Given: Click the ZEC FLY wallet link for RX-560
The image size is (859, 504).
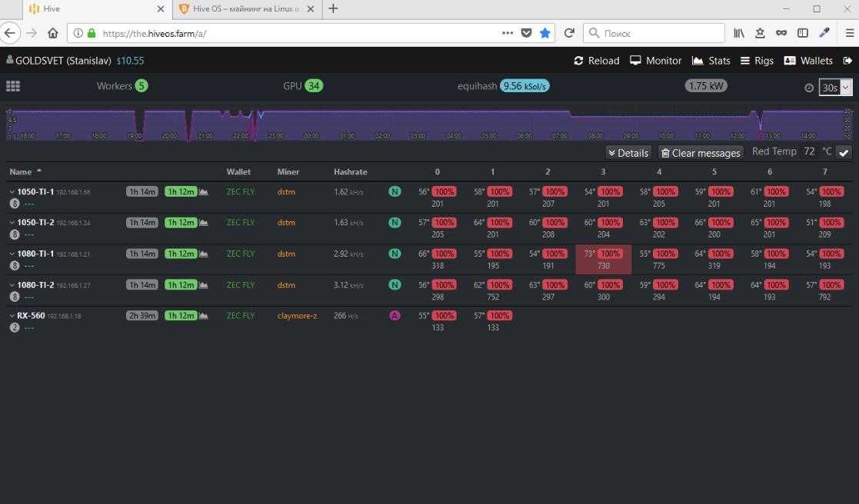Looking at the screenshot, I should pos(240,316).
